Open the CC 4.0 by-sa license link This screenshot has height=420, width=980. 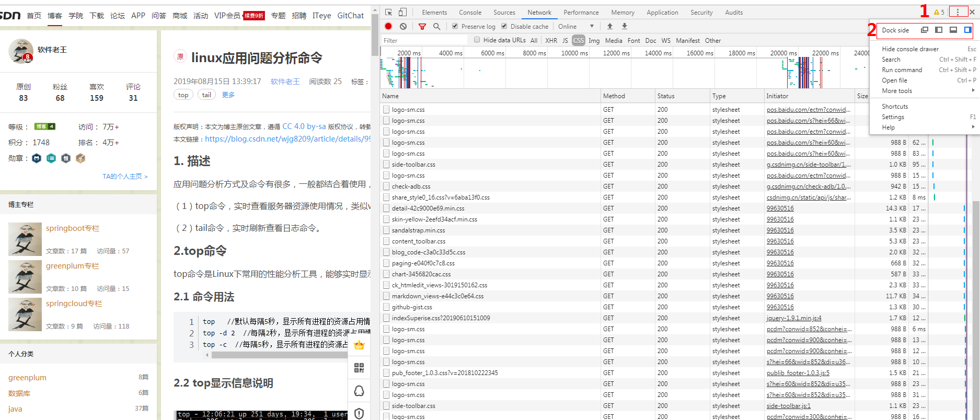[304, 126]
